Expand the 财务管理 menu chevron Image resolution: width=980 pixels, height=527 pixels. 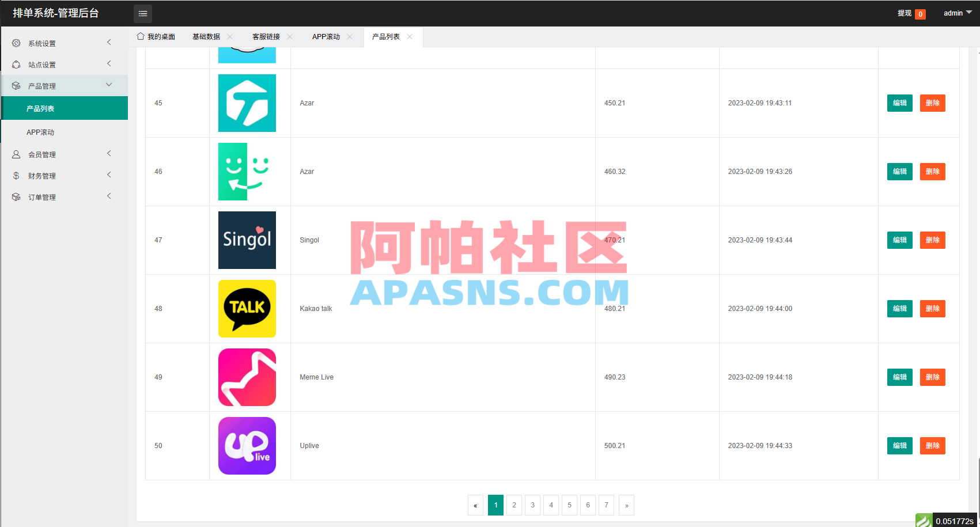tap(109, 175)
